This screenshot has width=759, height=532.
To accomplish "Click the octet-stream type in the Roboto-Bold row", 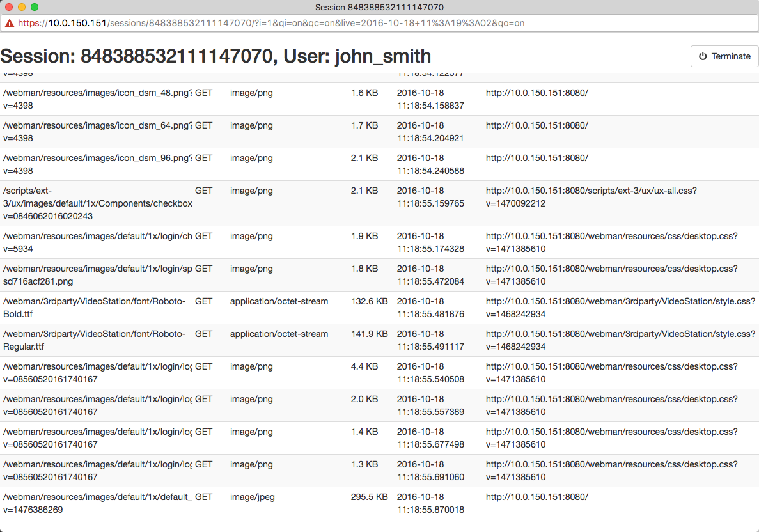I will 279,301.
